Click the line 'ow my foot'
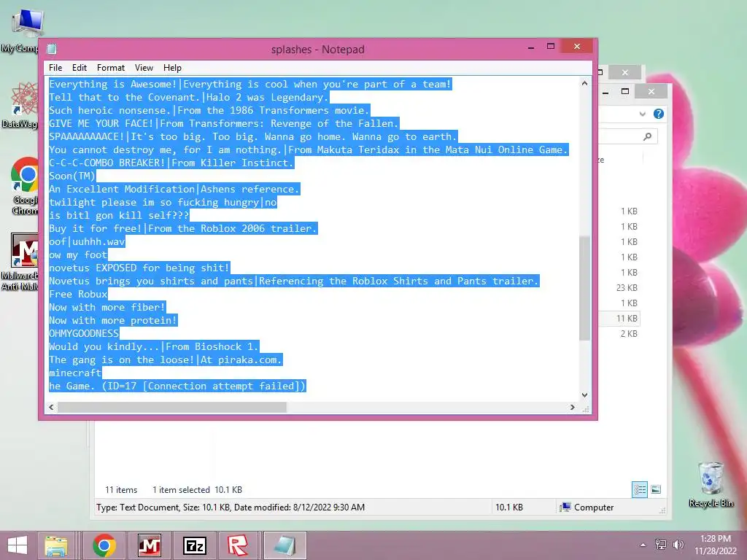The image size is (747, 560). click(78, 254)
